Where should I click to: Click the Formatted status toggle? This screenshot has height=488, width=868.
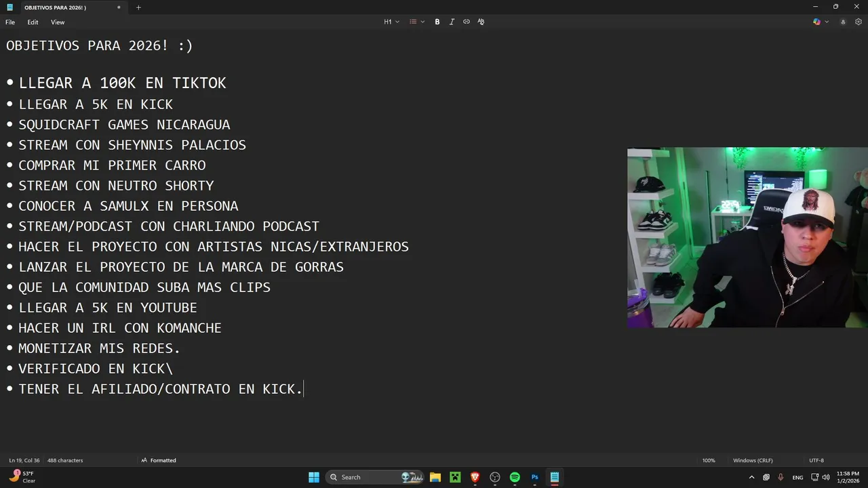tap(159, 460)
